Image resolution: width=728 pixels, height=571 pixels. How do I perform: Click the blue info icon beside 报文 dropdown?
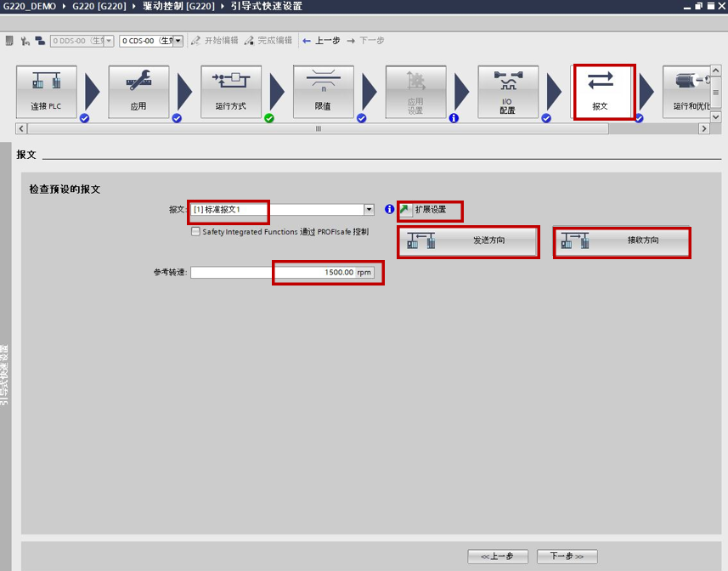click(390, 210)
